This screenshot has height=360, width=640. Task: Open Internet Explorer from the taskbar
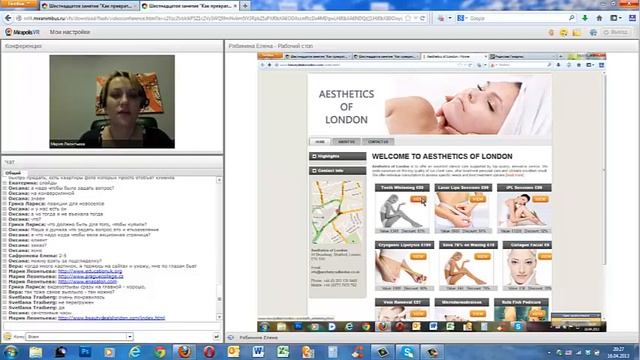[x=135, y=352]
